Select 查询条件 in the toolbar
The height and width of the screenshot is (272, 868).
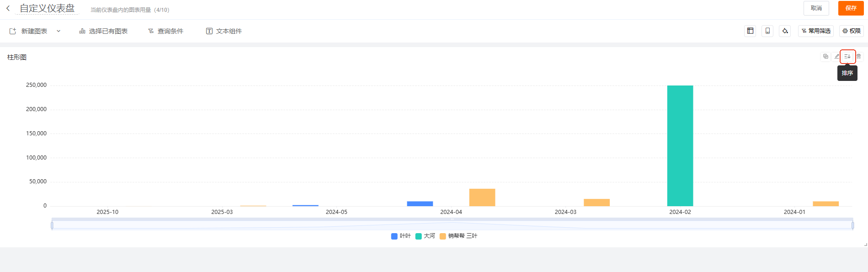point(165,31)
